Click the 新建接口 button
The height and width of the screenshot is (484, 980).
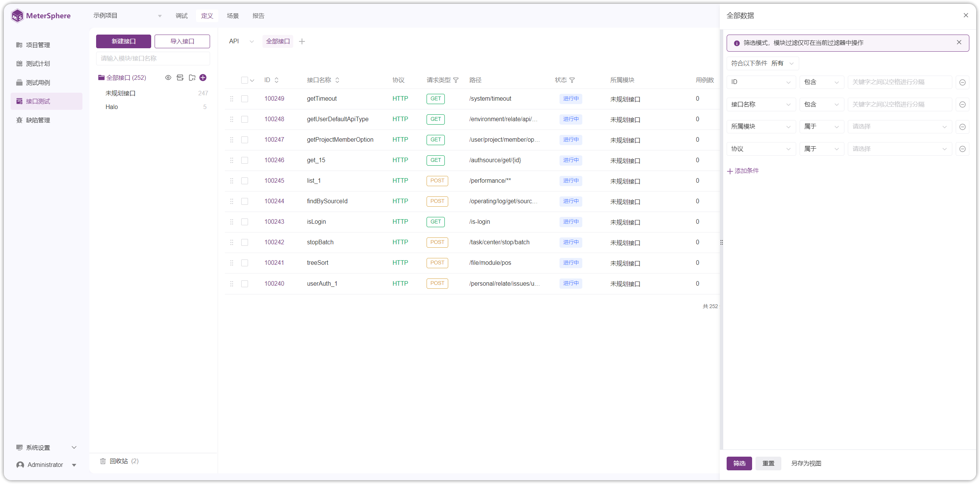124,41
